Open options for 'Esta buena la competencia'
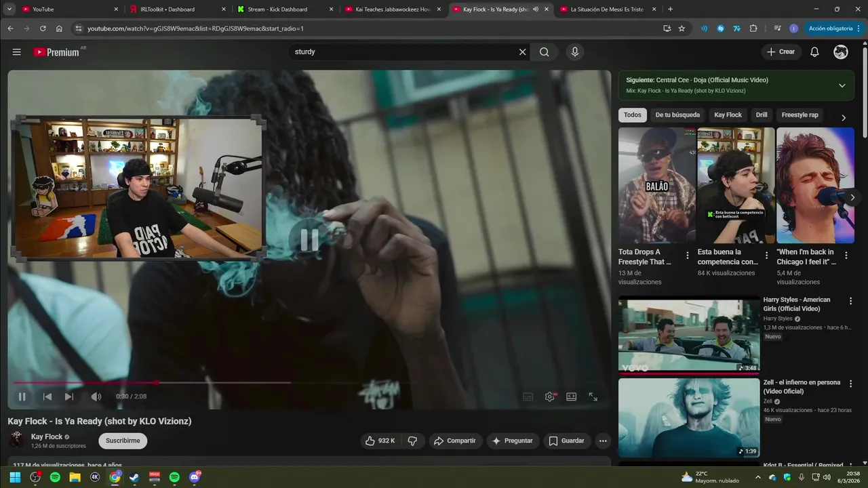Image resolution: width=868 pixels, height=488 pixels. pyautogui.click(x=767, y=256)
